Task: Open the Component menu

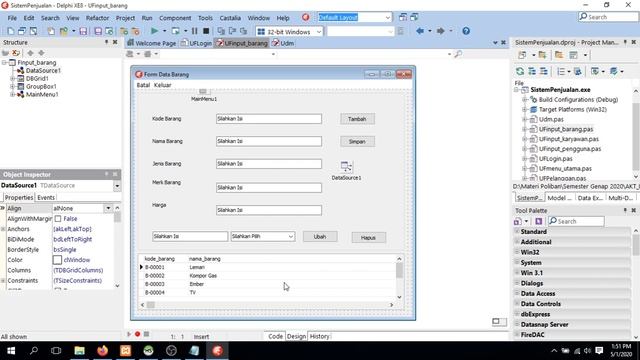Action: point(175,18)
